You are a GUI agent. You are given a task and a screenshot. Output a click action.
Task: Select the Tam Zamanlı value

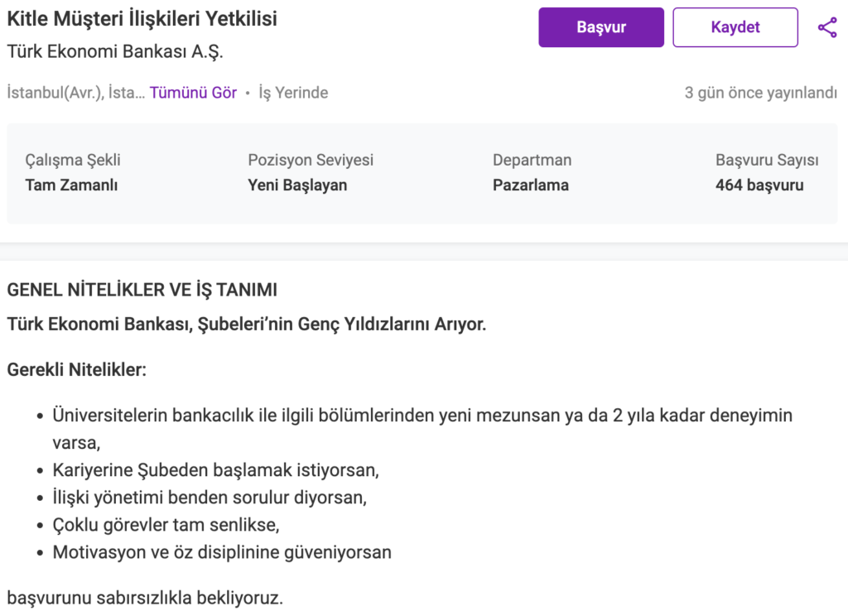coord(71,185)
